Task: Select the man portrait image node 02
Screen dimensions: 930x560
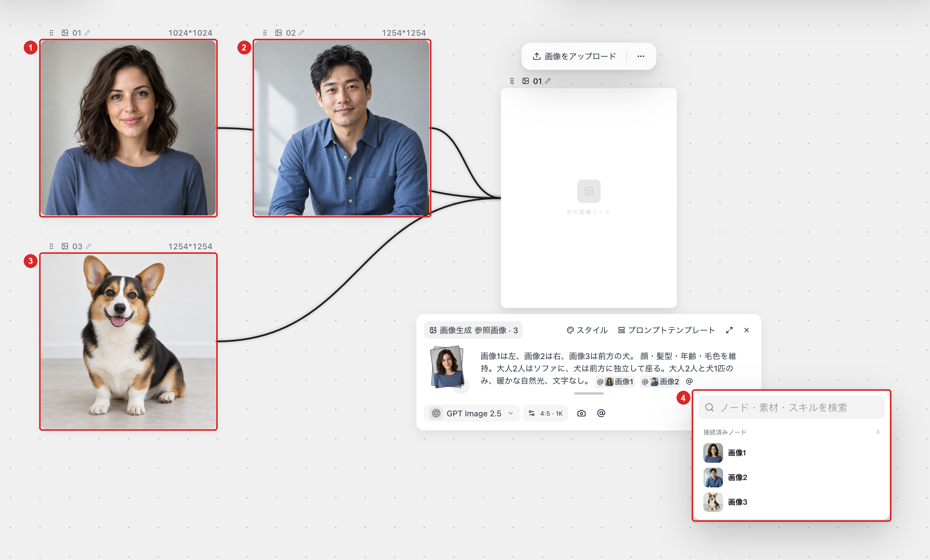Action: point(342,128)
